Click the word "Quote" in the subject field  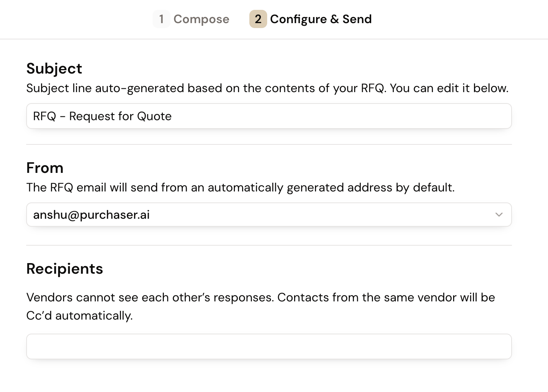tap(154, 116)
